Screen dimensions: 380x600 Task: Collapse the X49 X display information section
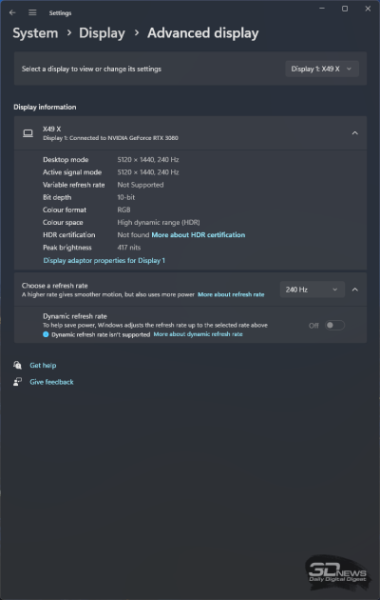click(x=355, y=133)
